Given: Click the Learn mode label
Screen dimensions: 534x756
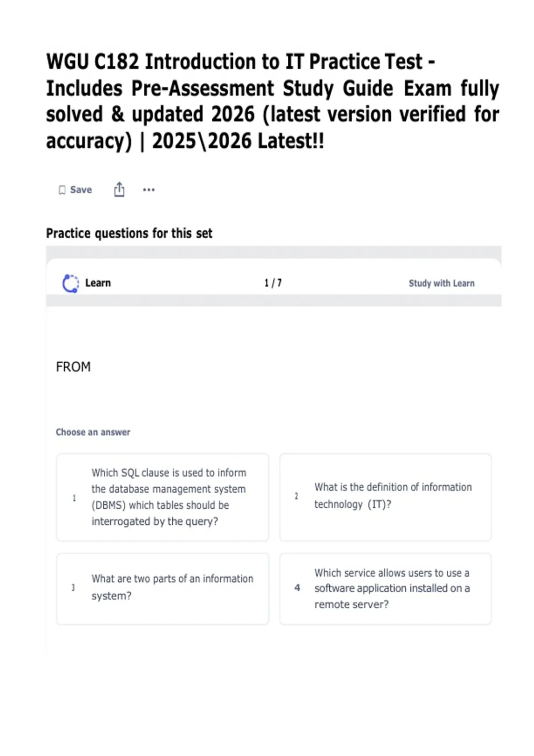Looking at the screenshot, I should click(x=98, y=283).
